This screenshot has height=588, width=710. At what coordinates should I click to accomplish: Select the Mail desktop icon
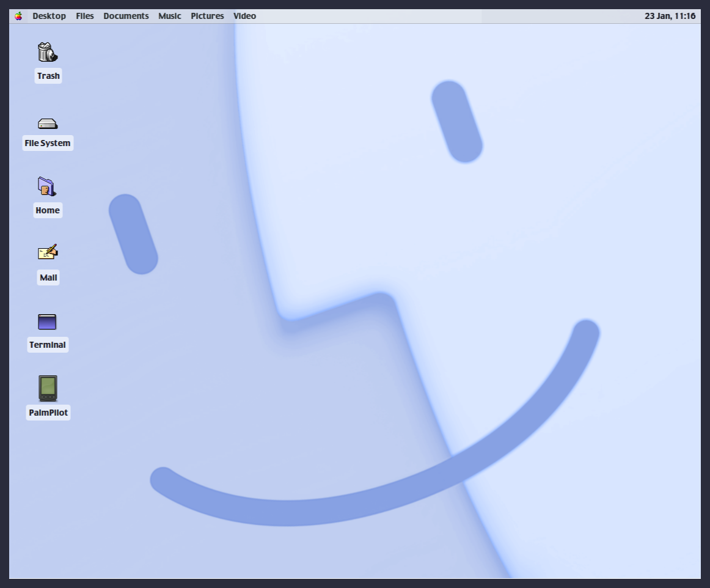coord(48,252)
